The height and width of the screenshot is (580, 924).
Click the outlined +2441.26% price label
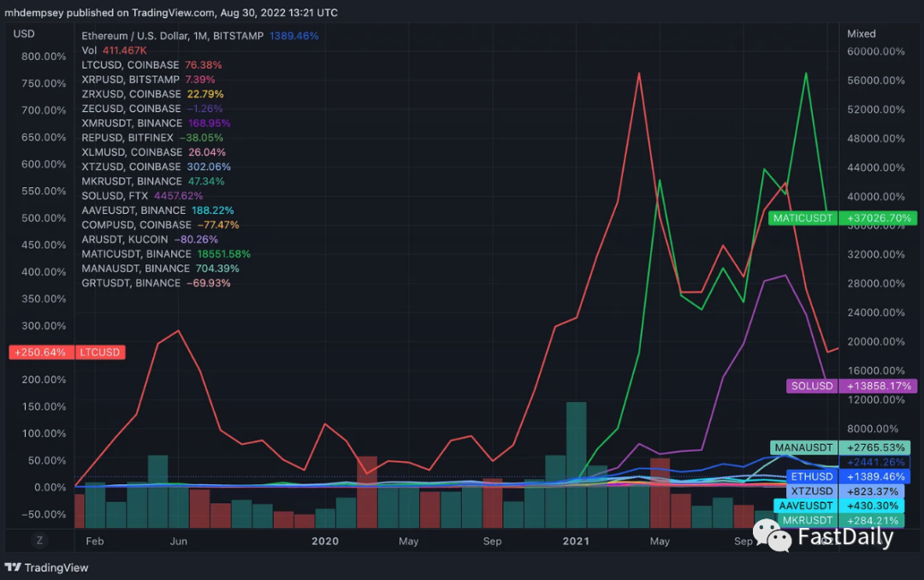pos(874,462)
